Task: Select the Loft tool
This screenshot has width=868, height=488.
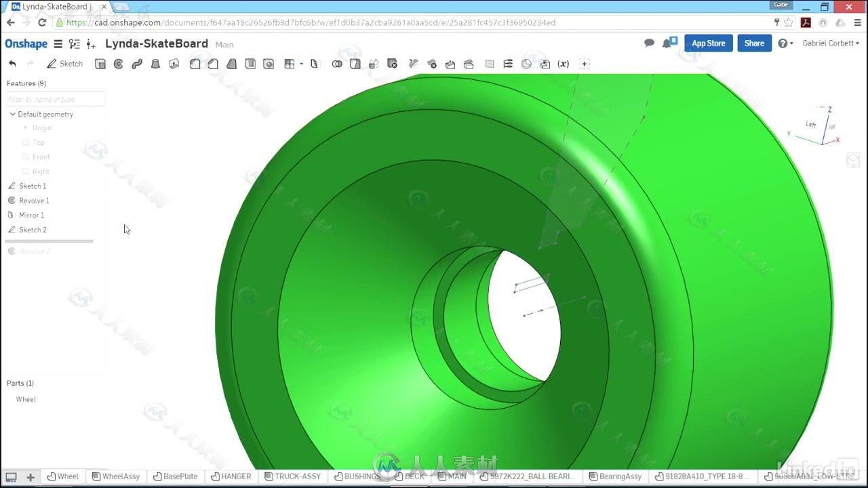Action: pos(155,64)
